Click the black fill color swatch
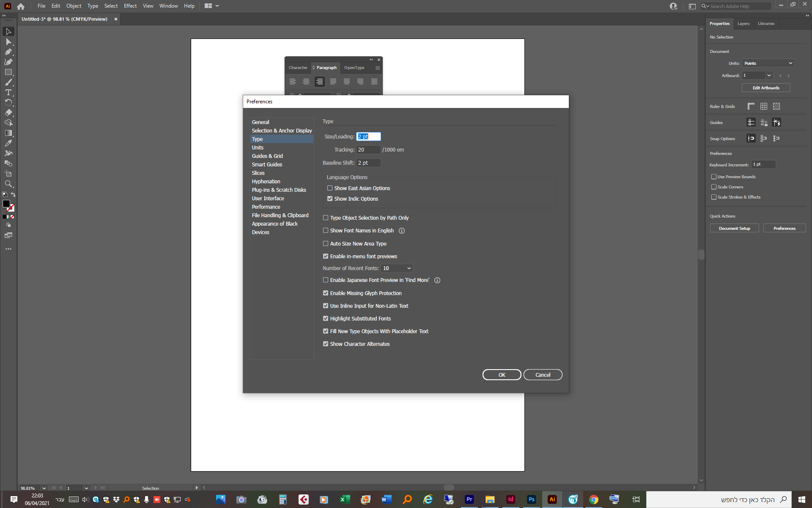The height and width of the screenshot is (508, 812). point(6,204)
